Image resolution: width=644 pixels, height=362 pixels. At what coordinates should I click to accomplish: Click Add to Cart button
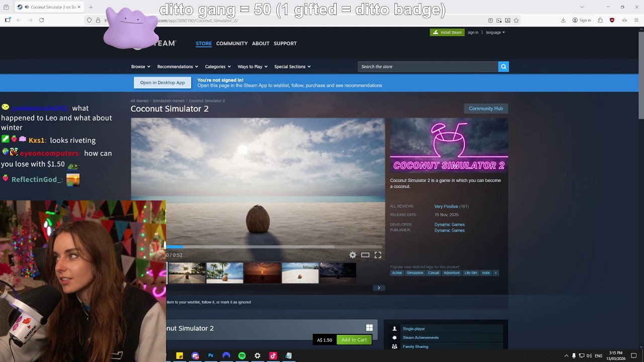[354, 340]
